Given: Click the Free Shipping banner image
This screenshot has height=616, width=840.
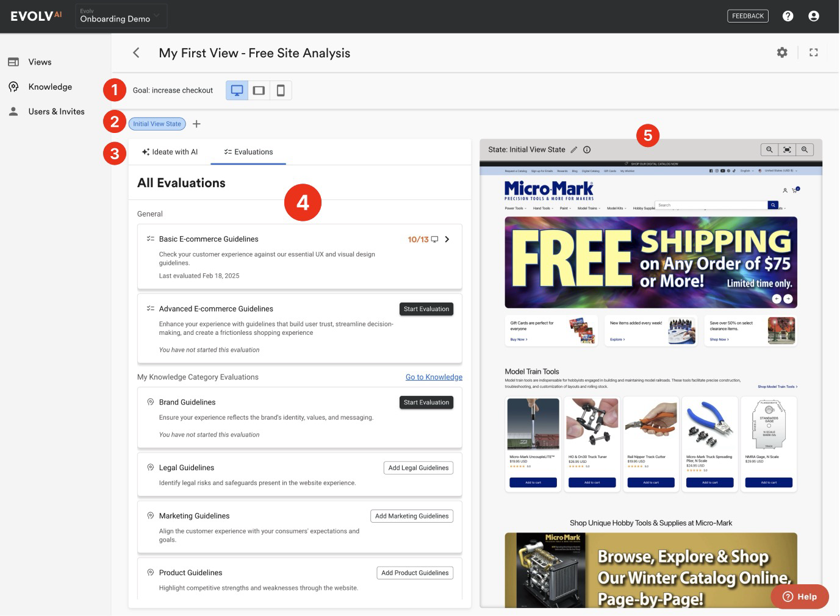Looking at the screenshot, I should [x=651, y=262].
